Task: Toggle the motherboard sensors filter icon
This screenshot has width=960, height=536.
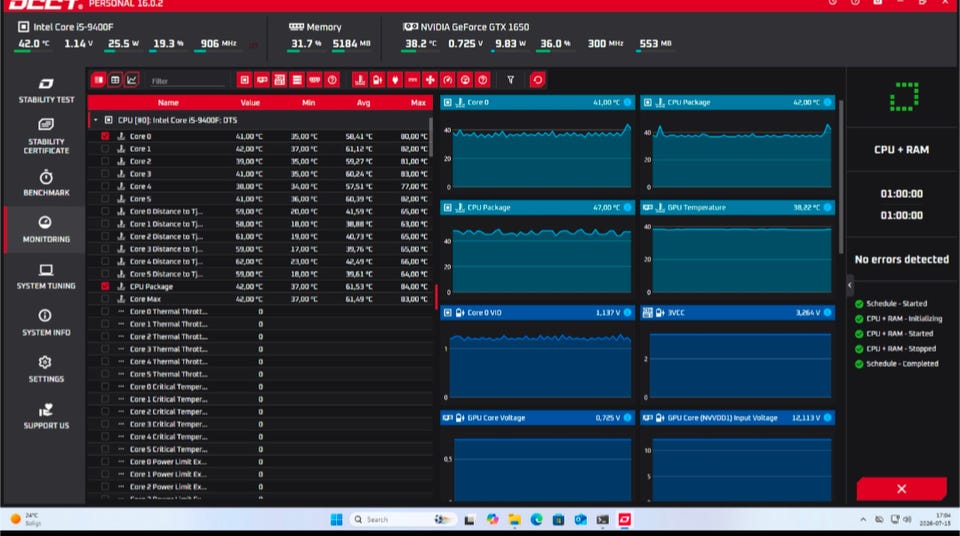Action: click(279, 80)
